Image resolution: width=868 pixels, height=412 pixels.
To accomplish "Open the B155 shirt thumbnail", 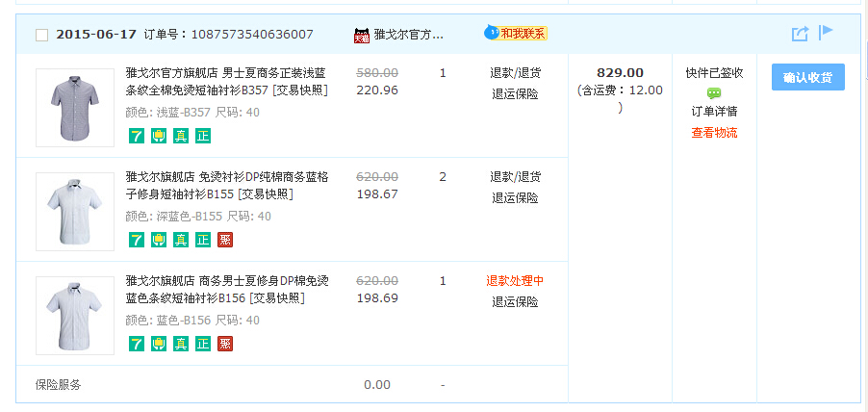I will click(75, 212).
